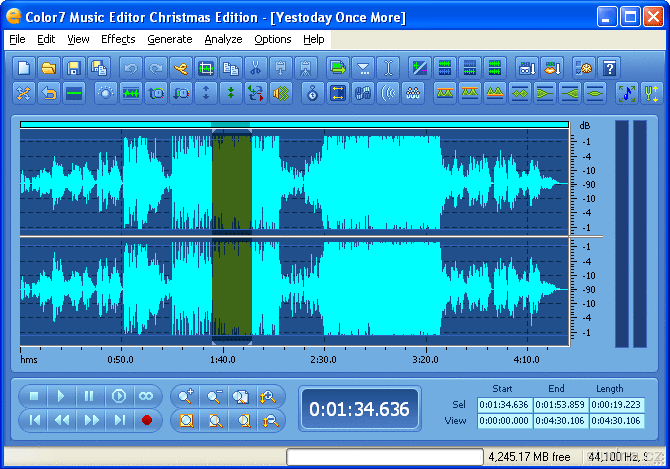Click the I-beam selection cursor icon
Screen dimensions: 670x469
click(x=388, y=68)
